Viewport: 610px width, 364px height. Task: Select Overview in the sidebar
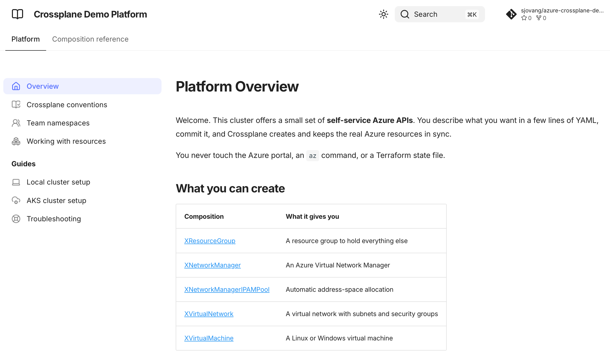click(x=82, y=86)
